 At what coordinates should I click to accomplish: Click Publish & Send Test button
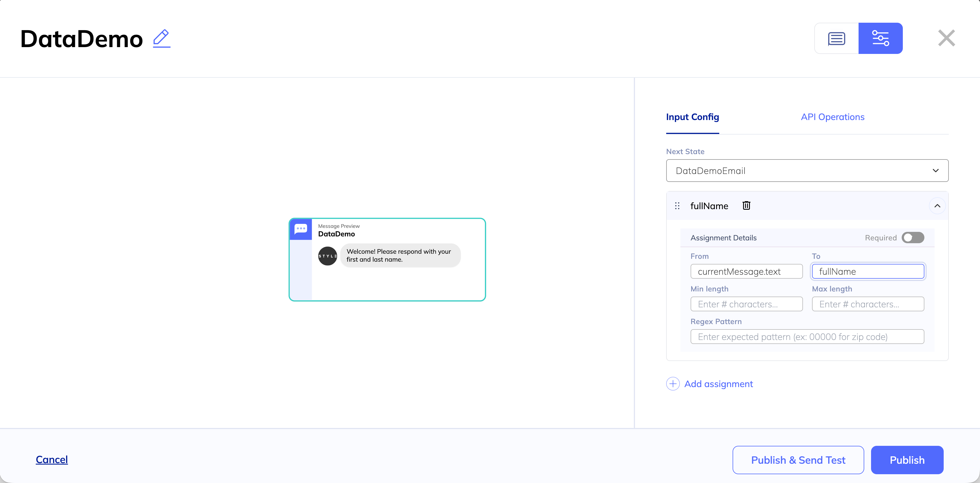click(x=798, y=460)
